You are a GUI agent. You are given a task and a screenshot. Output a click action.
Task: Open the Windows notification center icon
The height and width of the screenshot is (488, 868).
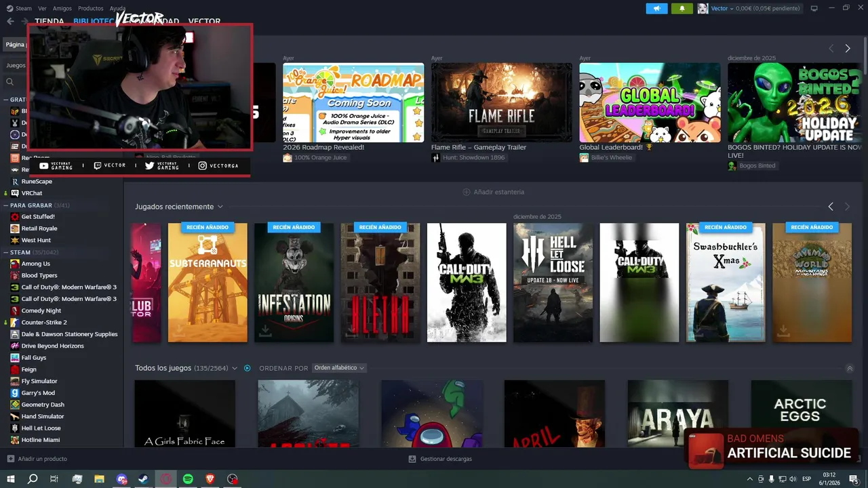tap(854, 479)
